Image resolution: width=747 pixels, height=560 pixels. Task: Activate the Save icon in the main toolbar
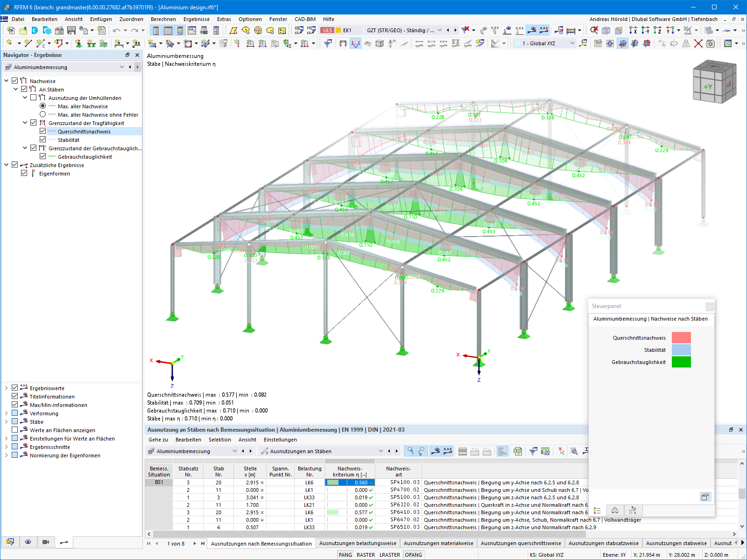(x=71, y=30)
